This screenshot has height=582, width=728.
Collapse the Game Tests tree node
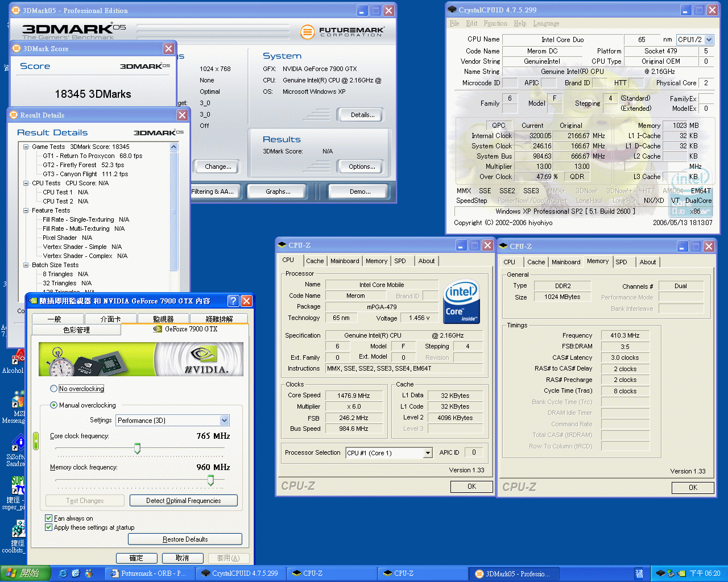pos(26,147)
